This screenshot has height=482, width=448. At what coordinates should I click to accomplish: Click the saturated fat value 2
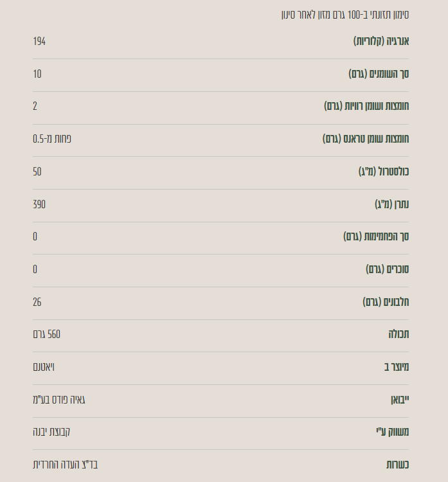tap(35, 106)
